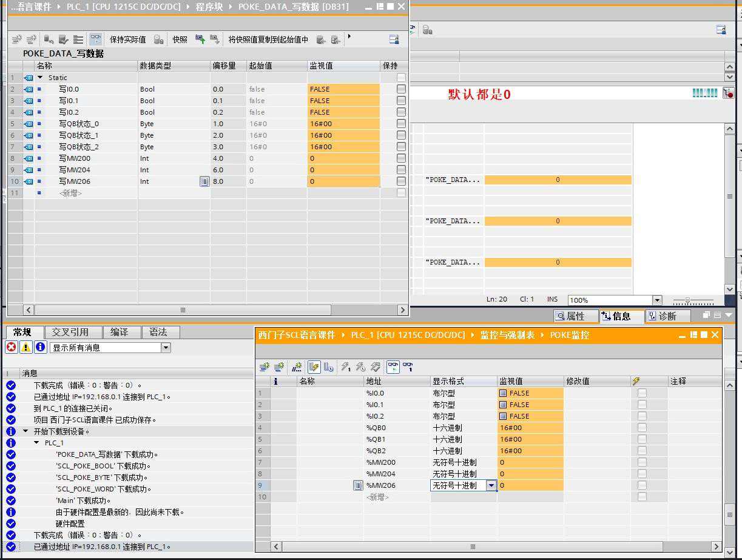Click the yellow warning filter icon

click(25, 347)
